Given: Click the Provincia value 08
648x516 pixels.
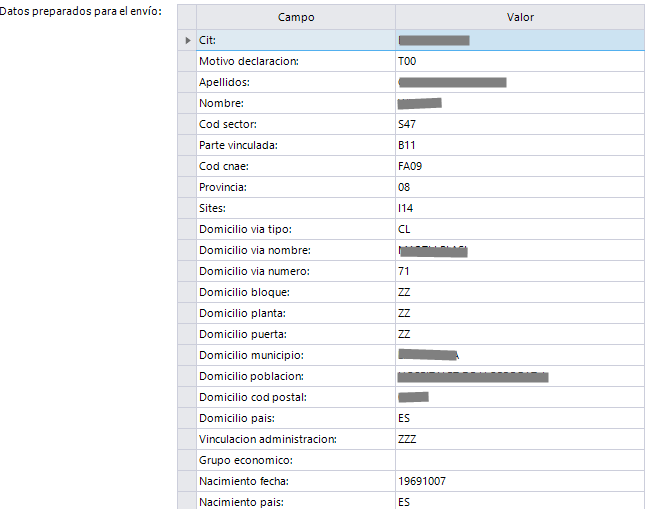Looking at the screenshot, I should (x=404, y=187).
